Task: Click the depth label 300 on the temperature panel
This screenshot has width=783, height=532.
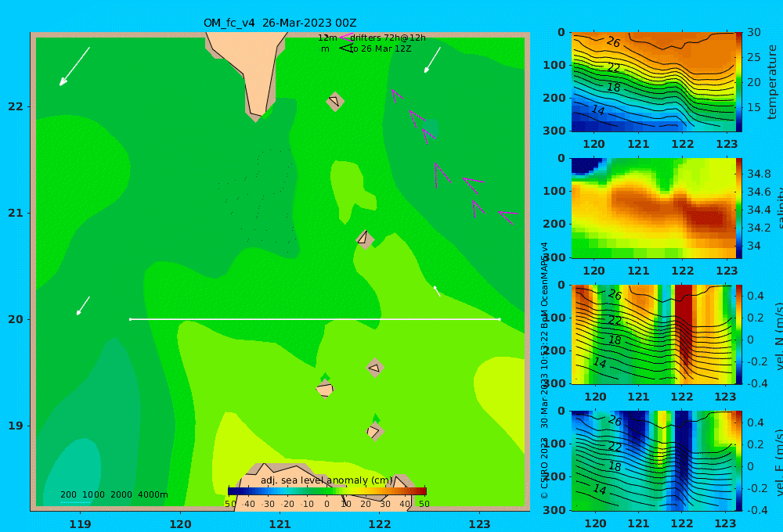Action: pyautogui.click(x=554, y=130)
